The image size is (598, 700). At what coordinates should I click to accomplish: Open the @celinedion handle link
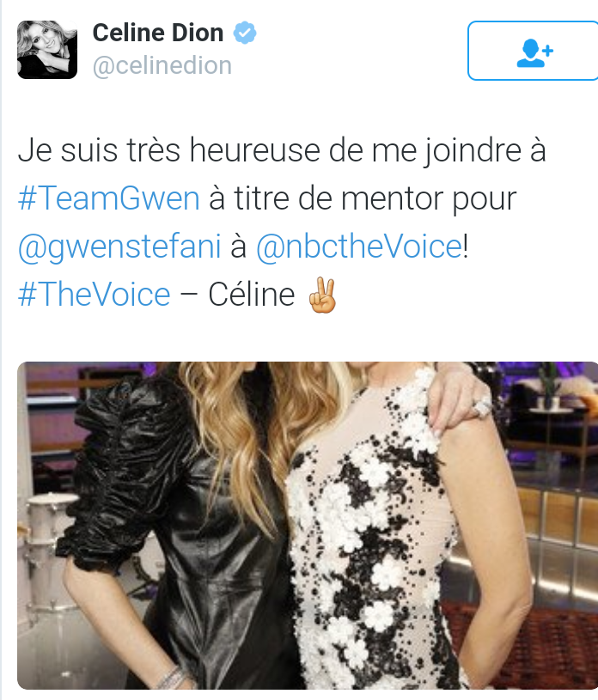pyautogui.click(x=162, y=65)
